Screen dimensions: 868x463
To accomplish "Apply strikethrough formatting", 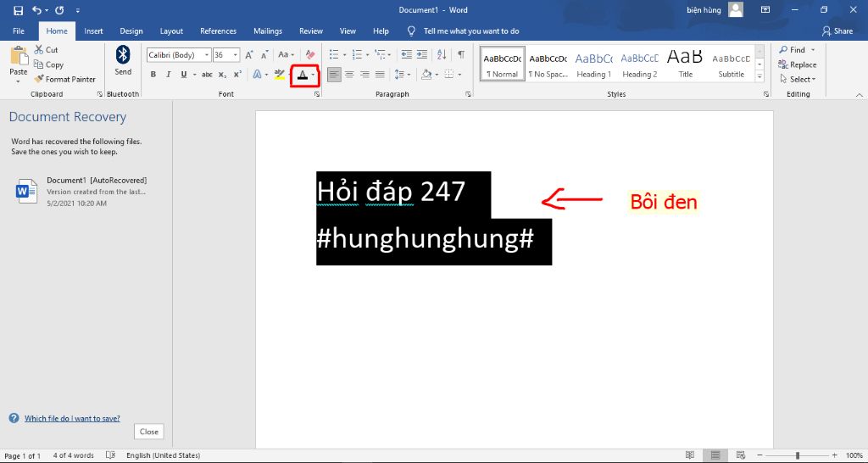I will point(207,75).
